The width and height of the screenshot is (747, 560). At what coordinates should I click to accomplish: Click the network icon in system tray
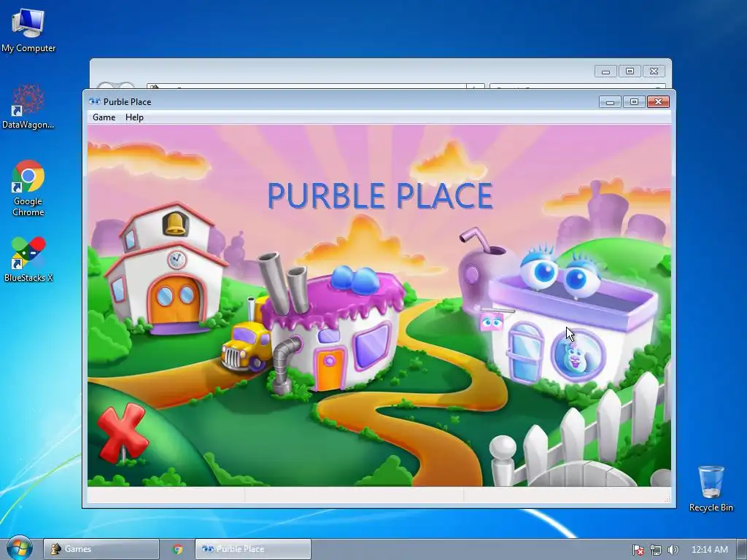coord(656,550)
